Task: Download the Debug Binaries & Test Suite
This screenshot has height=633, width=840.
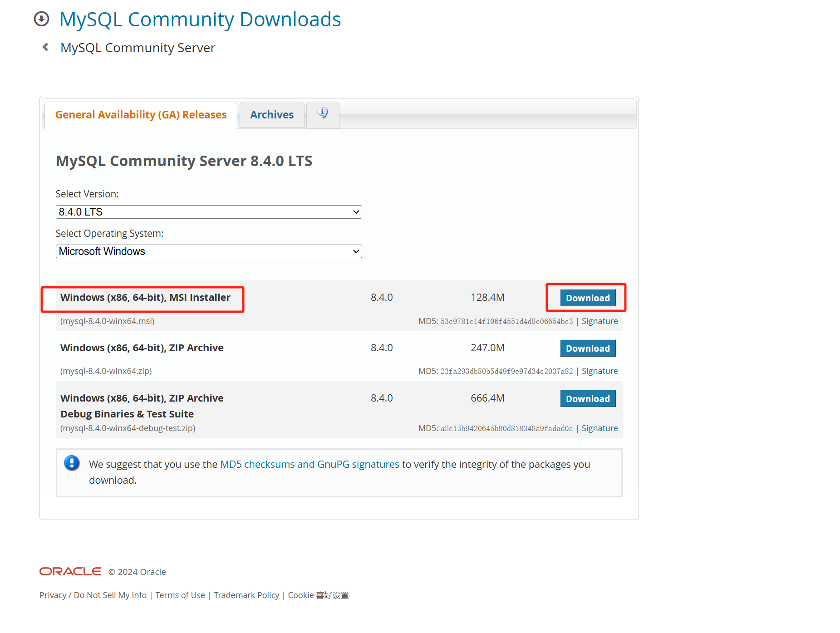Action: point(588,399)
